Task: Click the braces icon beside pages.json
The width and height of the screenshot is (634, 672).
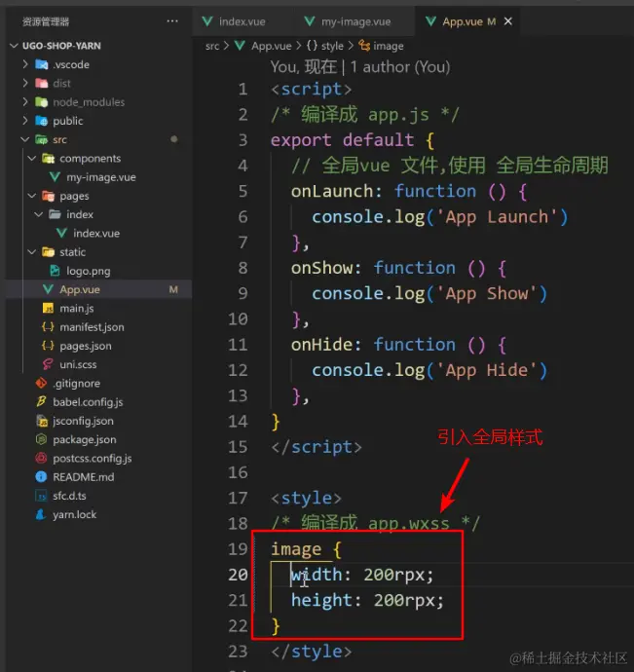Action: (48, 346)
